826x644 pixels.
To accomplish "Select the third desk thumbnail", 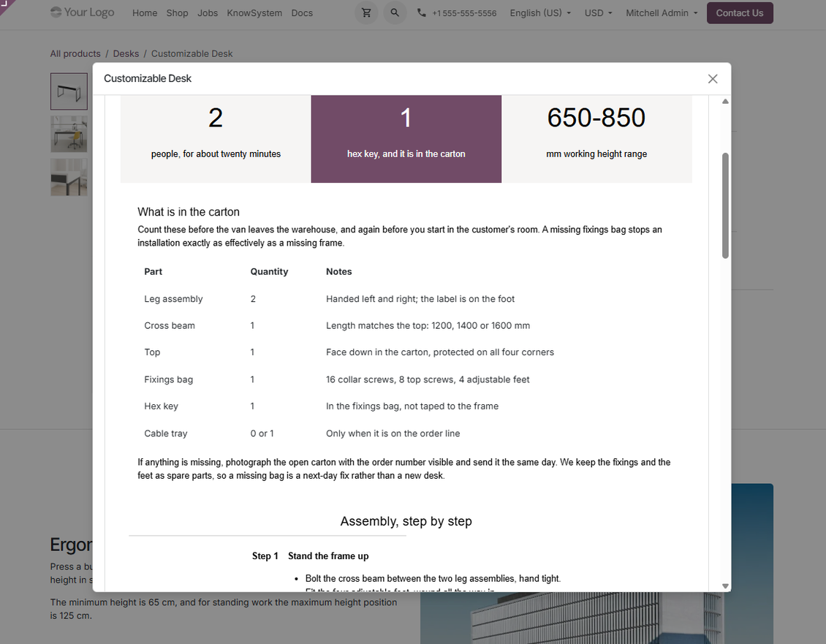I will coord(69,178).
